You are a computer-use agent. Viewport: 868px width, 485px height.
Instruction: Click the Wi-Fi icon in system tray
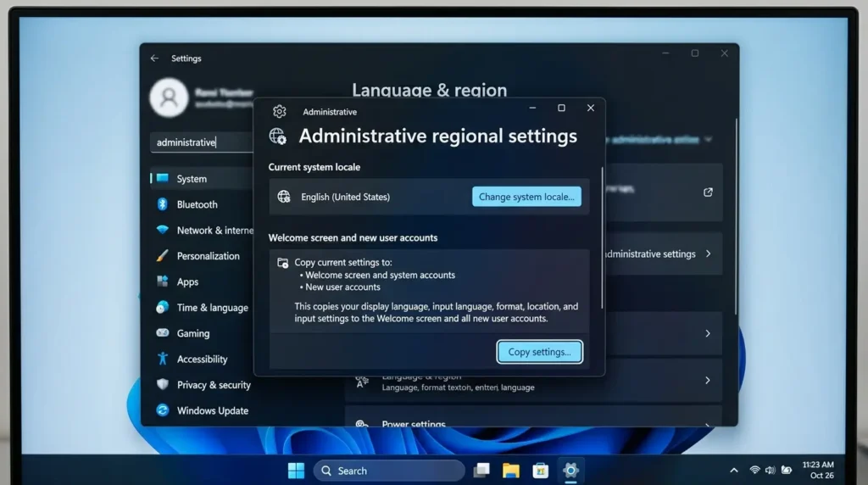[x=754, y=470]
